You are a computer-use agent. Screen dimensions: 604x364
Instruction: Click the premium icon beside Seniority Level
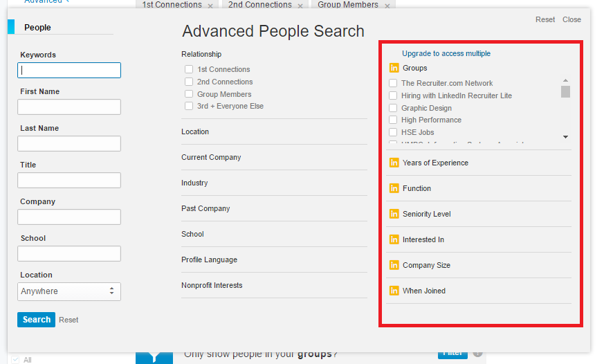point(394,214)
